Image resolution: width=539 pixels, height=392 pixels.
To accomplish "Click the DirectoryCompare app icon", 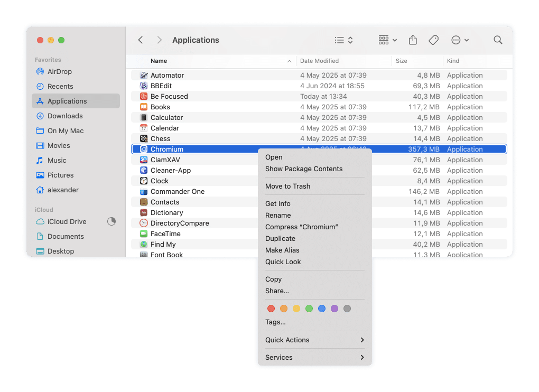I will coord(144,223).
